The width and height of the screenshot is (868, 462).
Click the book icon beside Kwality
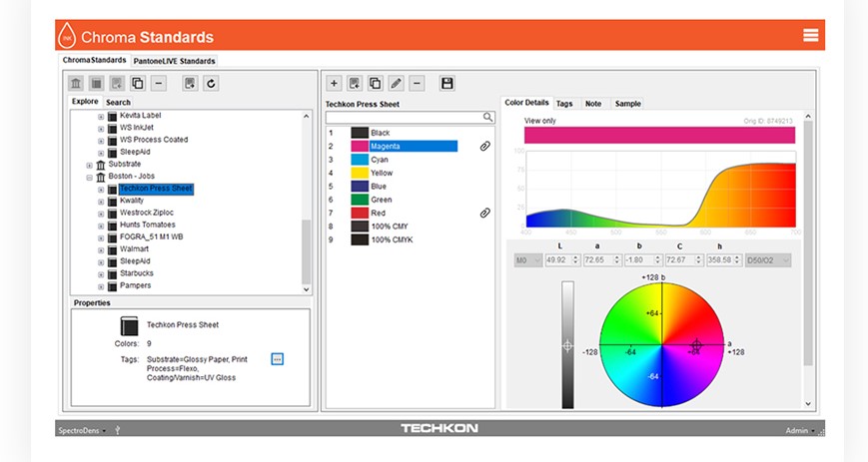click(113, 202)
